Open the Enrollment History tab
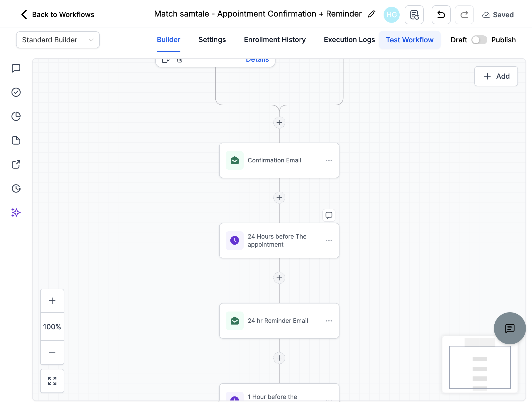 (275, 40)
